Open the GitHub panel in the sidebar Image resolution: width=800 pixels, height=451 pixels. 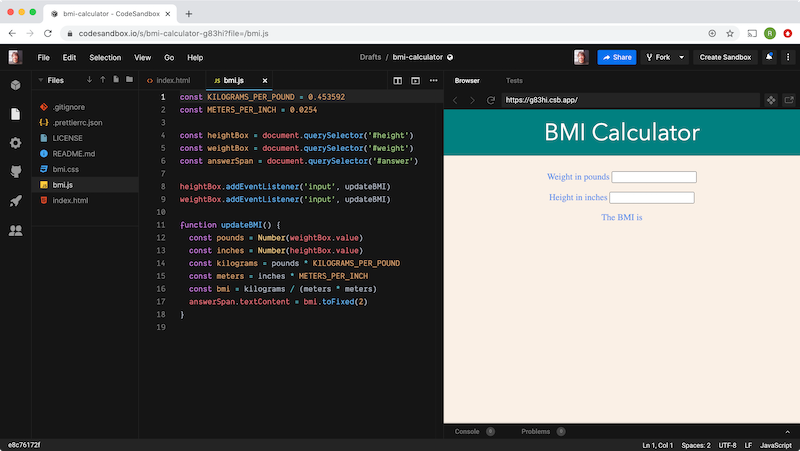pyautogui.click(x=16, y=172)
